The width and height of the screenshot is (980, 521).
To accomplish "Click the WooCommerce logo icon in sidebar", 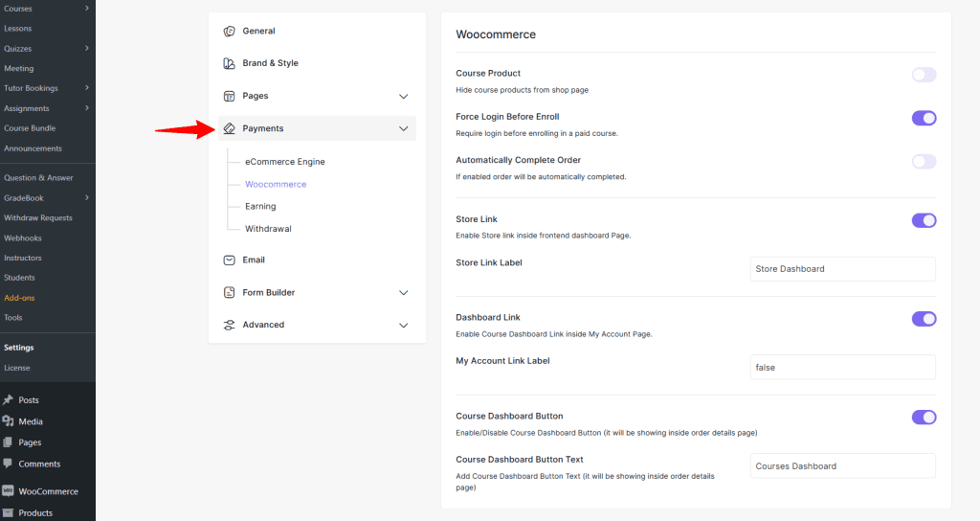I will point(8,491).
